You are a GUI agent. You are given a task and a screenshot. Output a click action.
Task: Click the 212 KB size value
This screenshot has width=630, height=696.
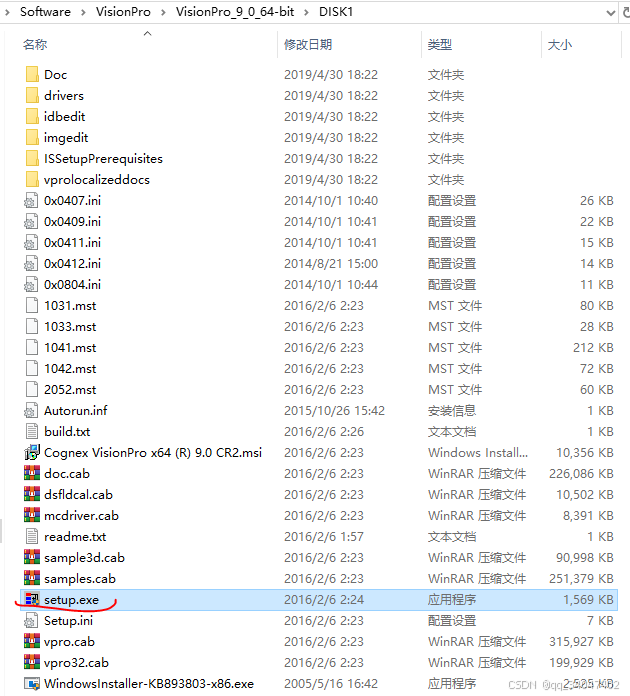pyautogui.click(x=593, y=348)
